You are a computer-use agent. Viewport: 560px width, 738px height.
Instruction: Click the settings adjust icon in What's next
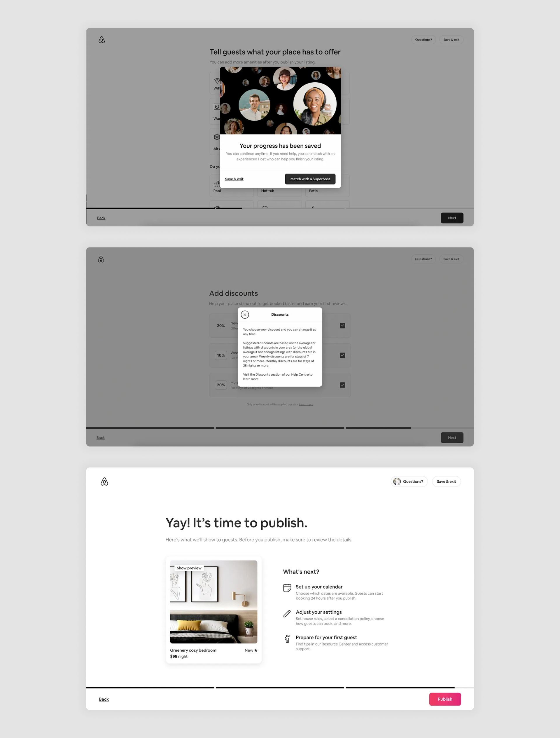pyautogui.click(x=287, y=614)
